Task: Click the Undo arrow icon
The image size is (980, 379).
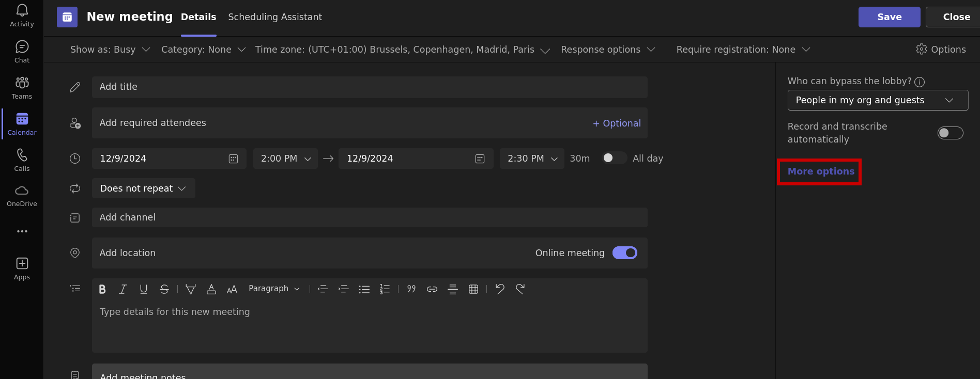Action: pyautogui.click(x=500, y=289)
